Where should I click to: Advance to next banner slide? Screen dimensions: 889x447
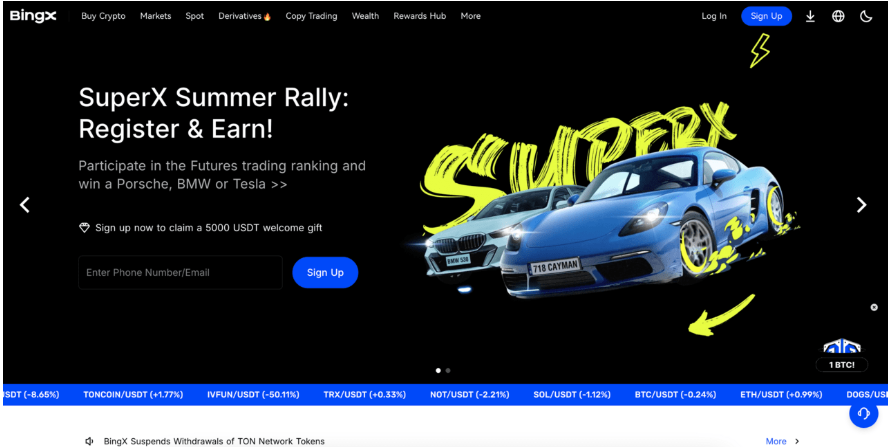(x=861, y=205)
